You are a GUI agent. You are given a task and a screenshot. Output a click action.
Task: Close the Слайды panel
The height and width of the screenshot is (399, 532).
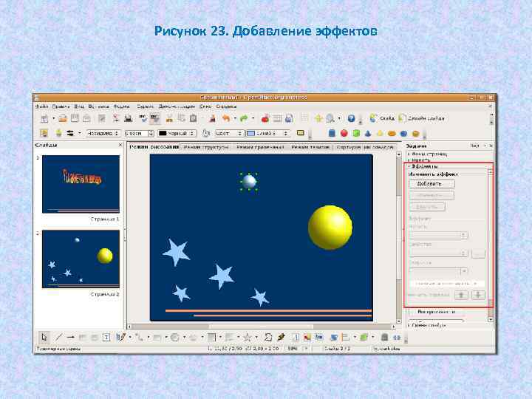pyautogui.click(x=120, y=145)
